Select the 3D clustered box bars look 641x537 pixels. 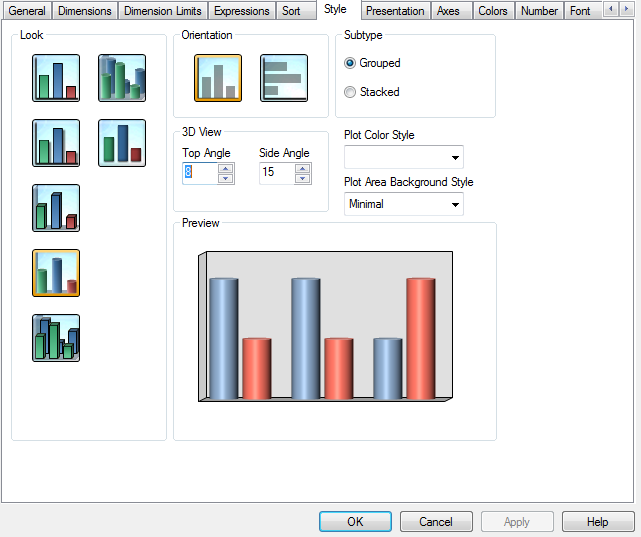56,338
